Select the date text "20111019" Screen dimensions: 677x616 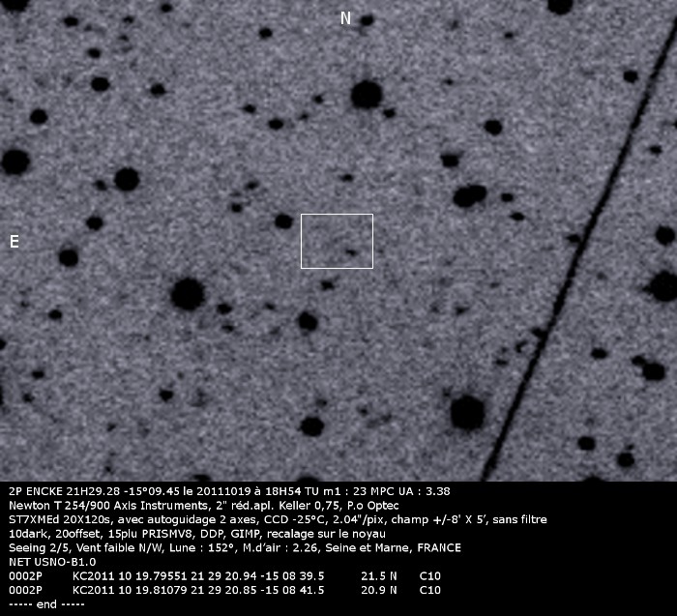click(223, 491)
